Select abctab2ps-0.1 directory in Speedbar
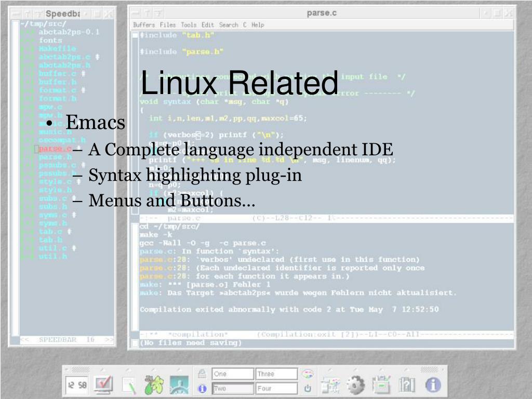 tap(69, 32)
